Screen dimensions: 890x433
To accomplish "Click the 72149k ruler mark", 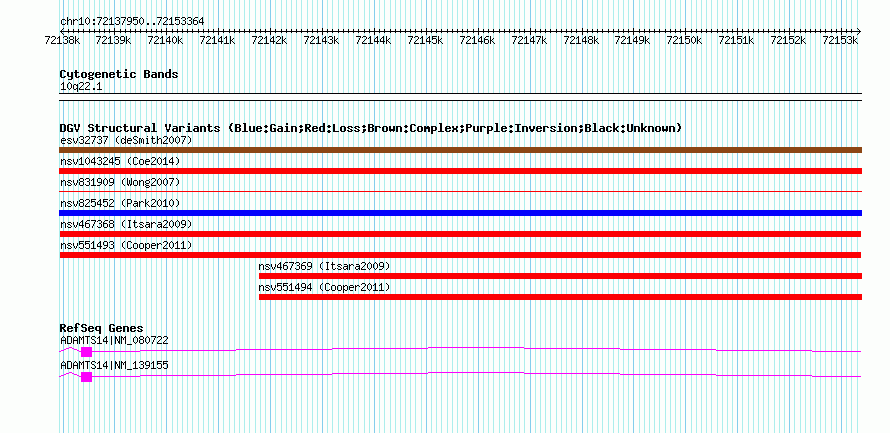I will click(633, 40).
